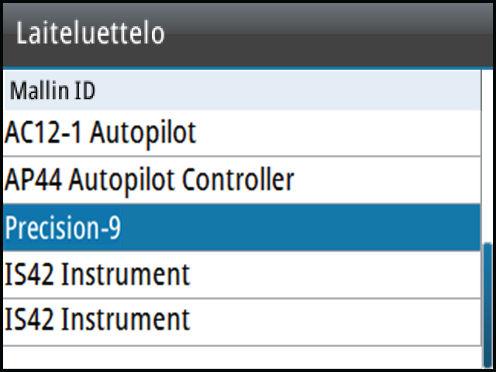This screenshot has width=496, height=372.
Task: Sort the device list by Mallin ID
Action: [242, 90]
